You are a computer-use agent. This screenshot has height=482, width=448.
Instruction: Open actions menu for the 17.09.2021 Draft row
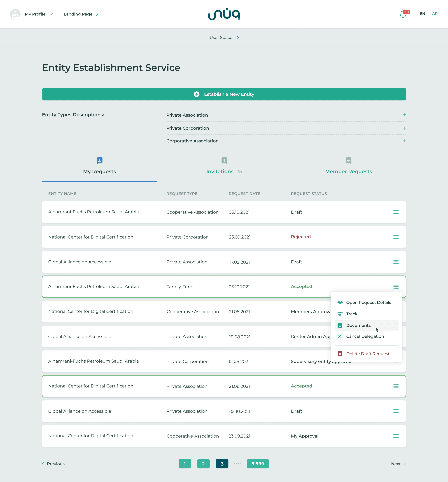396,262
